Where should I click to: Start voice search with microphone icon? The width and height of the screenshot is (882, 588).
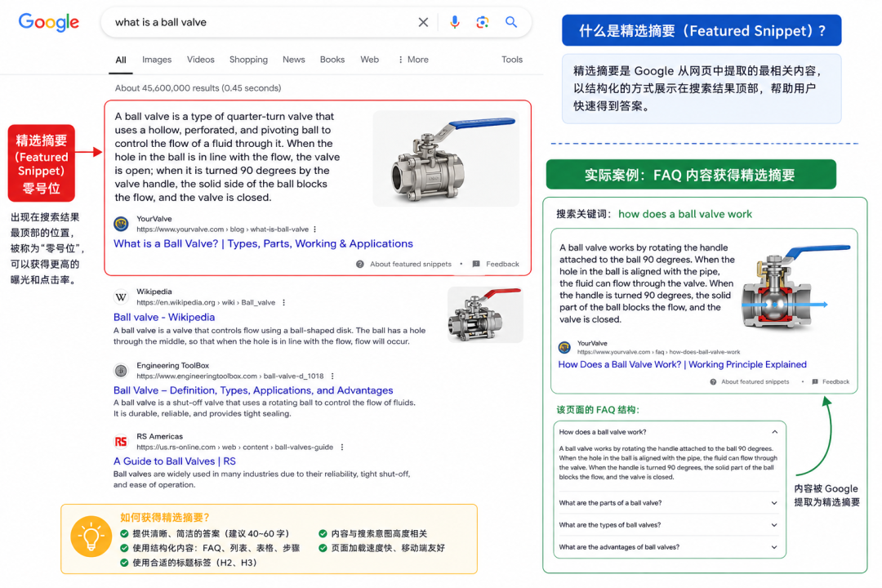(455, 22)
